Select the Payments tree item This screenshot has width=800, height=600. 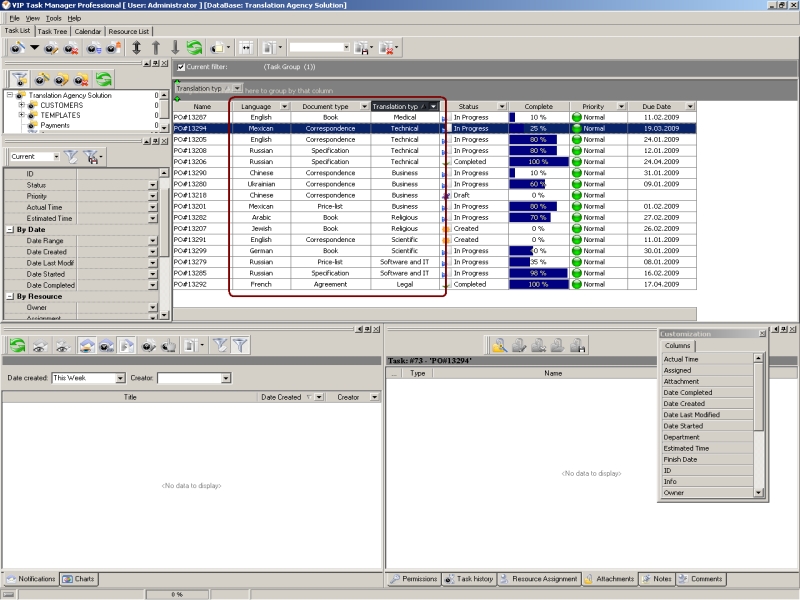55,126
